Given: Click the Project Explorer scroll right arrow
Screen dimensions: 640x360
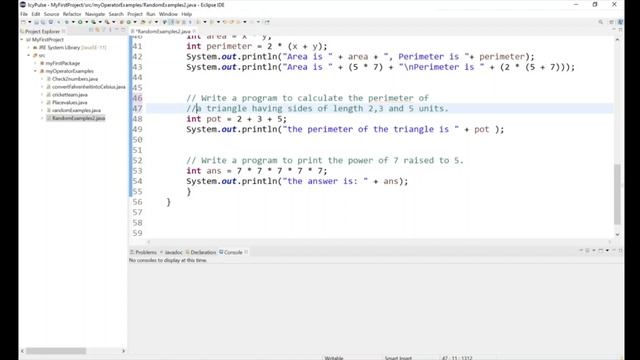Looking at the screenshot, I should 123,351.
